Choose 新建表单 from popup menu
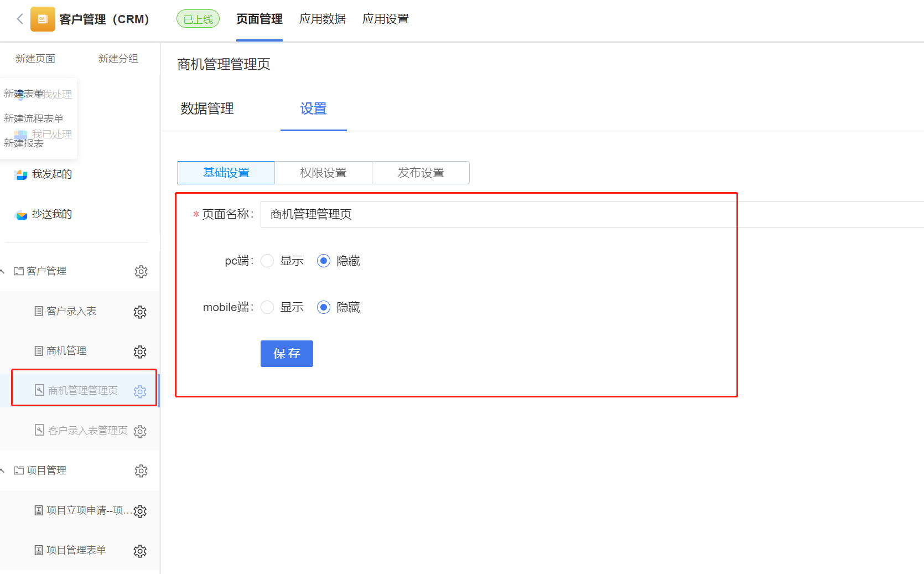The width and height of the screenshot is (924, 574). pyautogui.click(x=24, y=94)
